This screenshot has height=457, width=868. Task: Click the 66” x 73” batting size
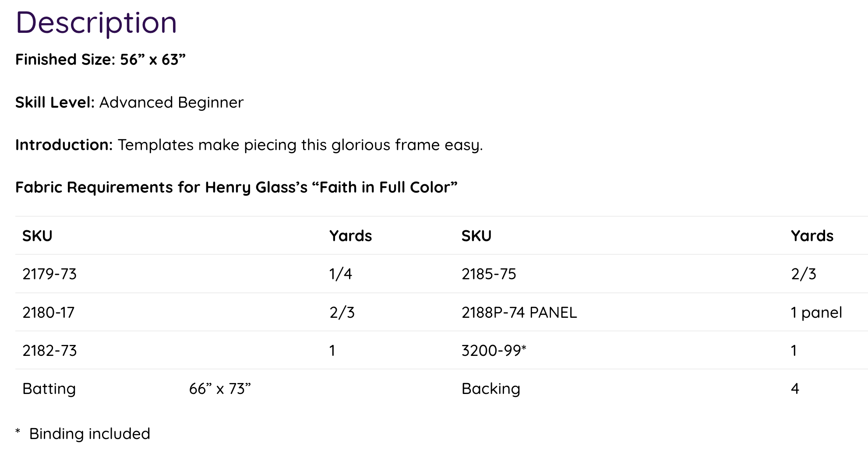220,389
